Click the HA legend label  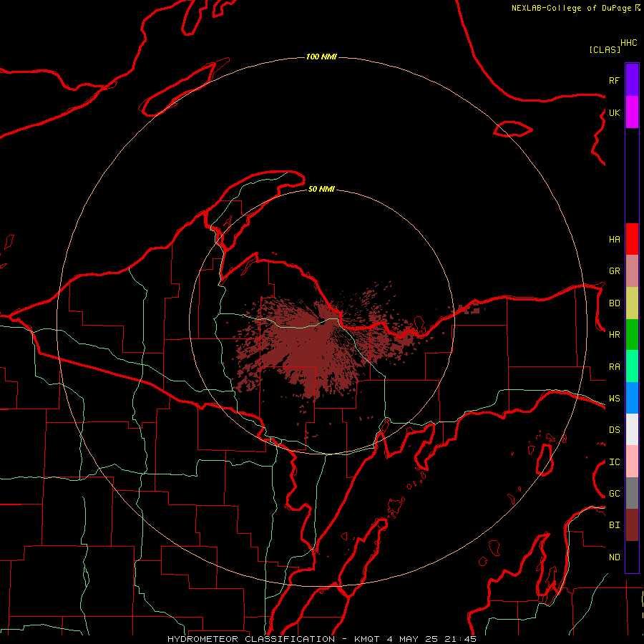[614, 240]
